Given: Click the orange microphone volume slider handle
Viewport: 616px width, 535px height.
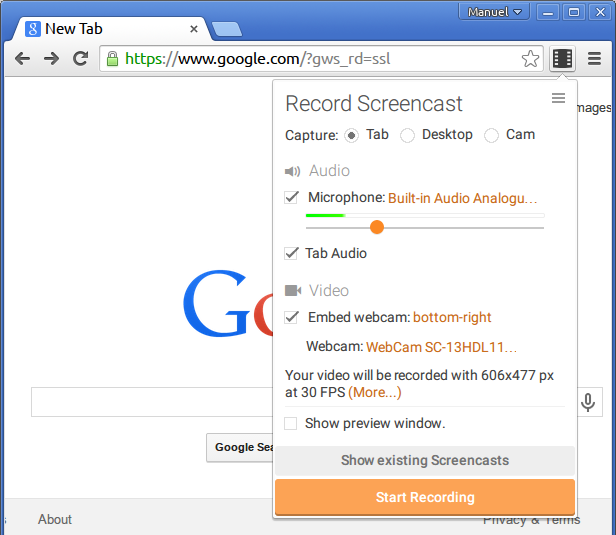Looking at the screenshot, I should pyautogui.click(x=377, y=227).
